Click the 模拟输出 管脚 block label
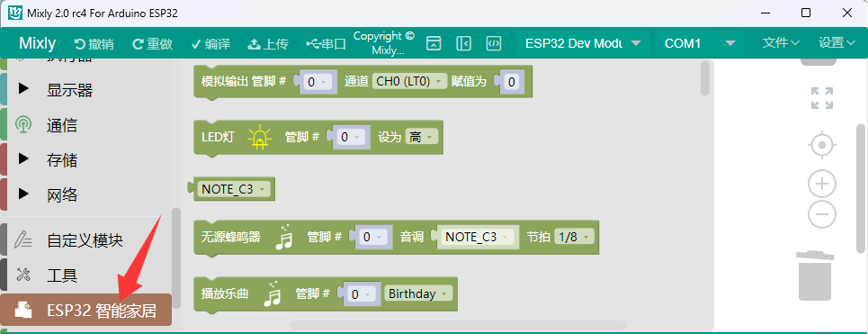This screenshot has width=868, height=334. point(244,81)
